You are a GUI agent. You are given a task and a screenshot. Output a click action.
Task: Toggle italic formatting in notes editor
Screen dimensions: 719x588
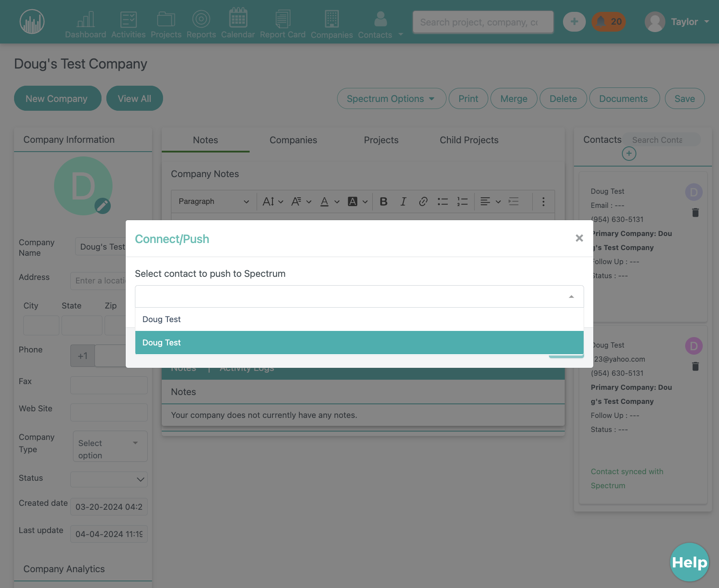(403, 201)
